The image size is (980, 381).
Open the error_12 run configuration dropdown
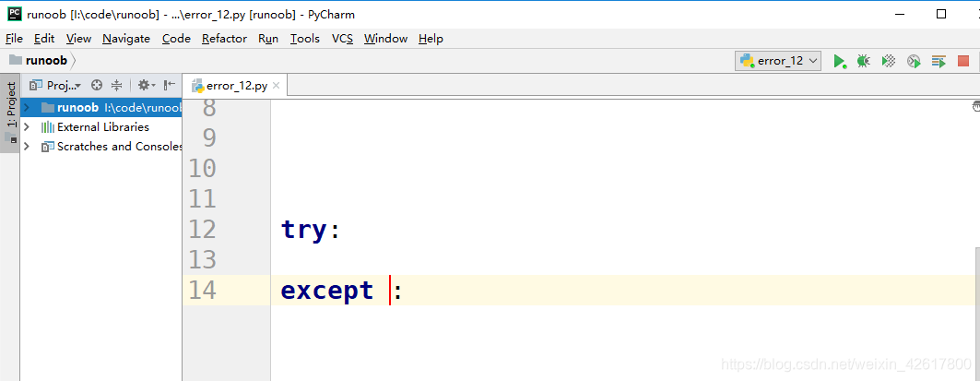click(x=778, y=61)
